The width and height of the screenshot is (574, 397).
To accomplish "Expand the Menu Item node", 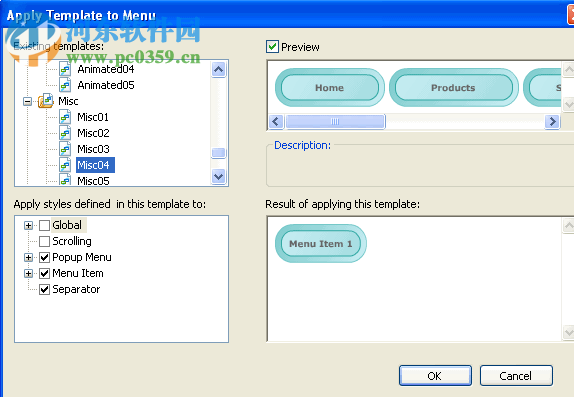I will [x=28, y=273].
